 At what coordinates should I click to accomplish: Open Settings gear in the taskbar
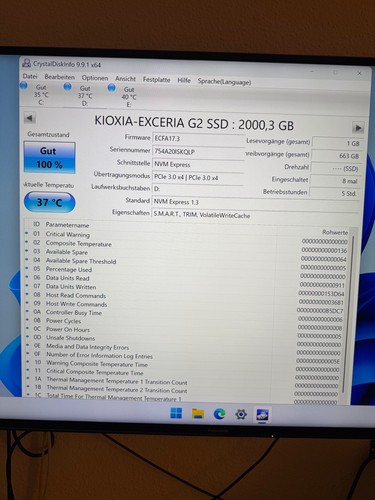coord(241,415)
